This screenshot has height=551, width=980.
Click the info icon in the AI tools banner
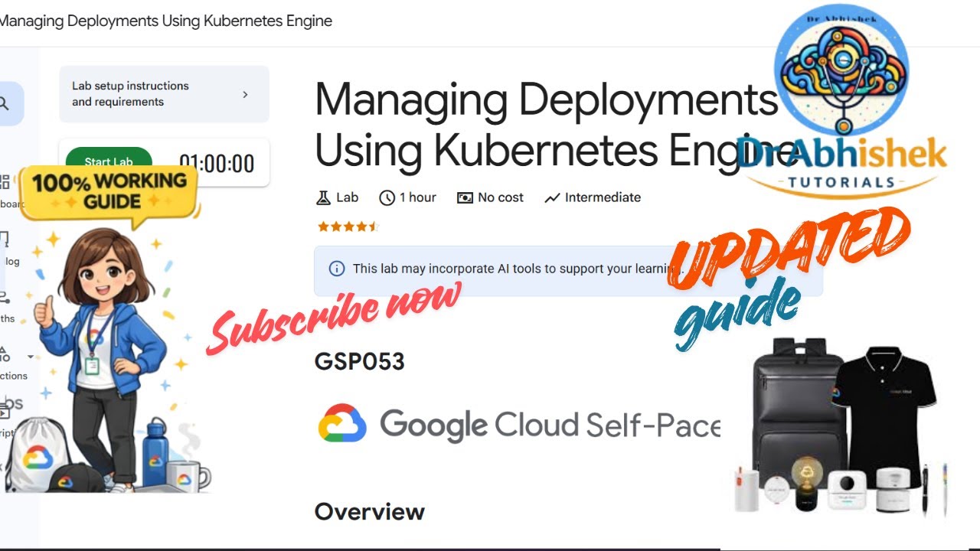tap(336, 269)
